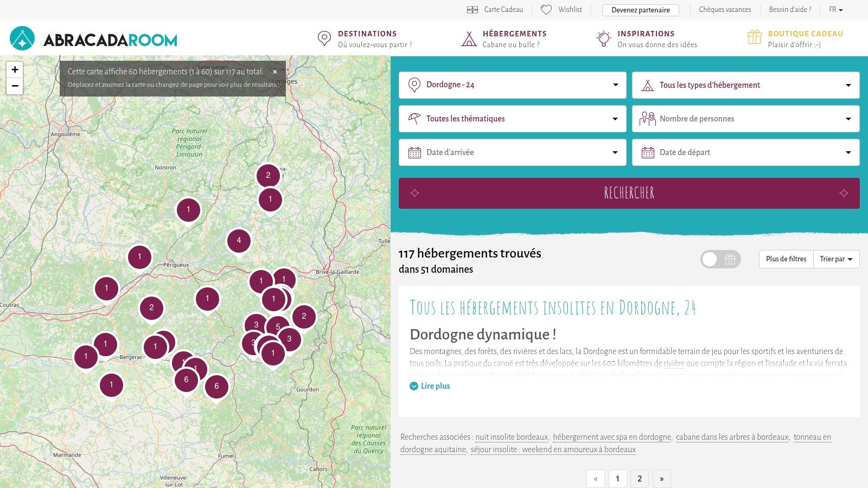The width and height of the screenshot is (868, 488).
Task: Open the nuit insolite bordeaux link
Action: click(x=512, y=437)
